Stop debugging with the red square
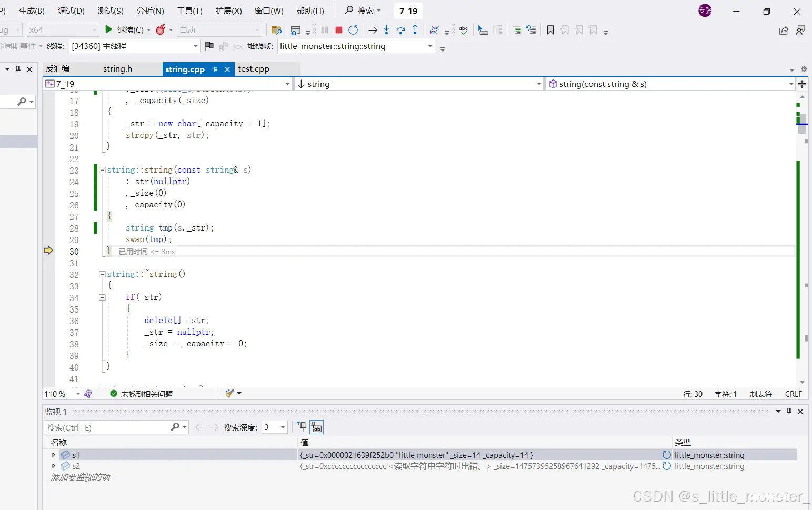Viewport: 812px width, 510px height. [339, 30]
